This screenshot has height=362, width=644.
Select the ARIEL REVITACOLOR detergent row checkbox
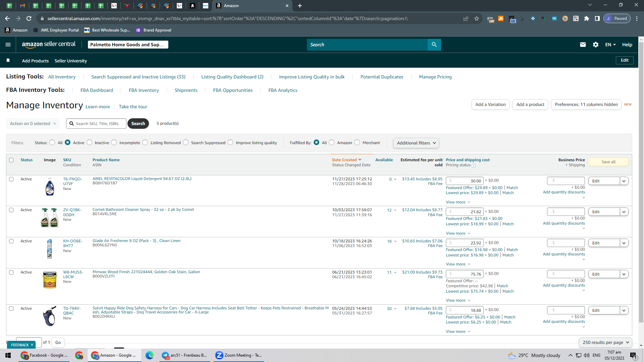pyautogui.click(x=11, y=179)
